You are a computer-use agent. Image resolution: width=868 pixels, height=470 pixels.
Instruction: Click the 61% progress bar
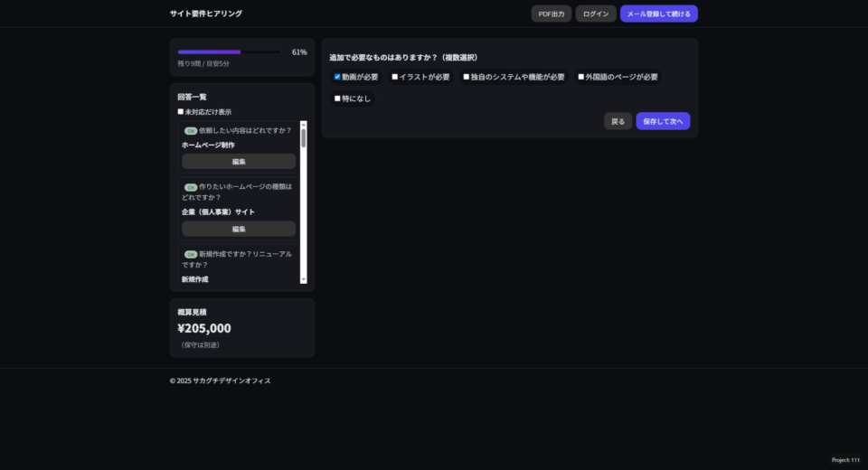231,52
